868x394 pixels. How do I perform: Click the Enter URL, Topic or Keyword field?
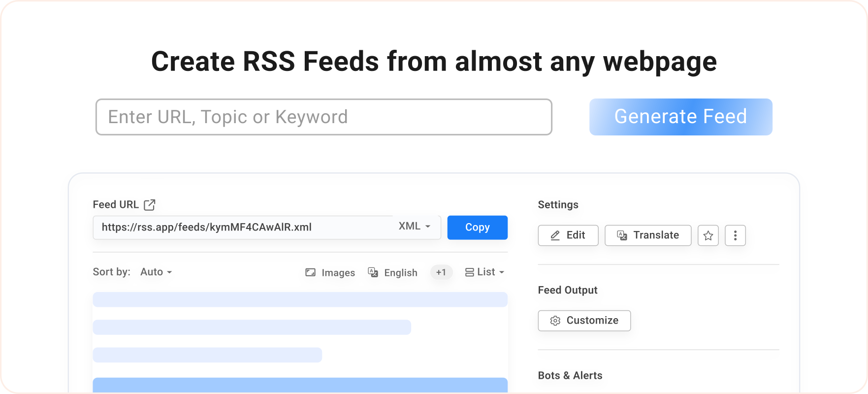323,117
